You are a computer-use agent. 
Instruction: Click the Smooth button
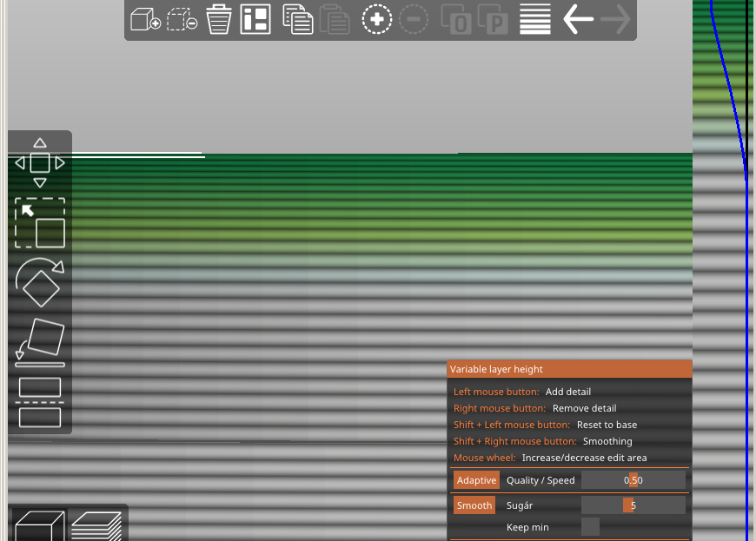474,505
